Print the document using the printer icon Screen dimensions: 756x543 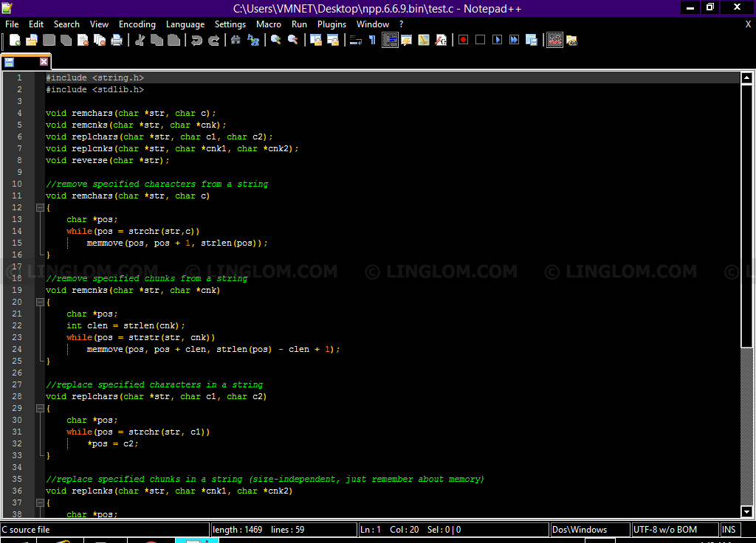[117, 41]
